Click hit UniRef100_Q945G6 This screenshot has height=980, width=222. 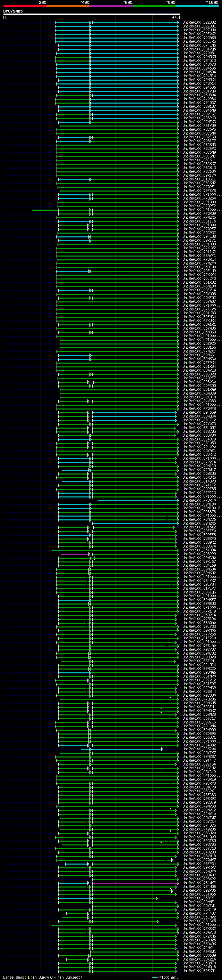tap(199, 87)
